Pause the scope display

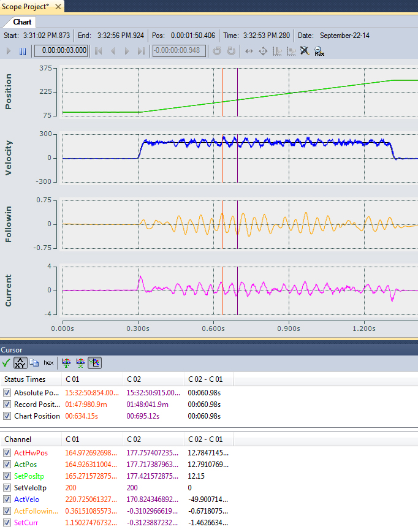(23, 51)
